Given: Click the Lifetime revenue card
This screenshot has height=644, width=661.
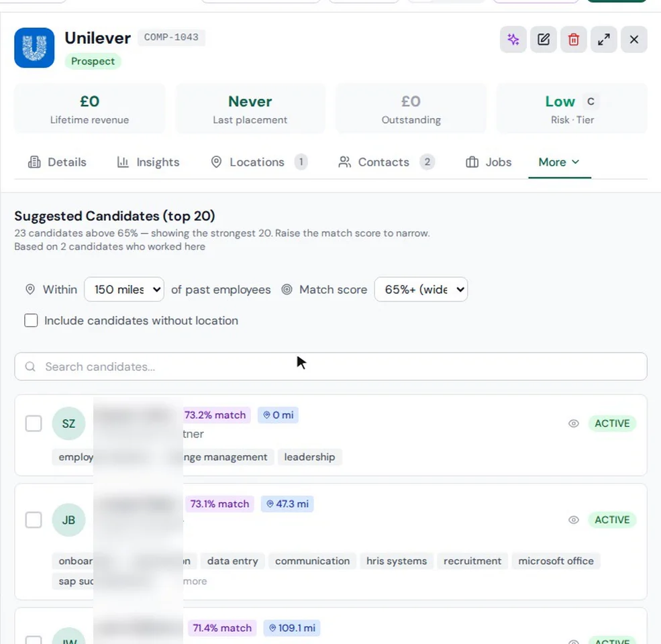Looking at the screenshot, I should pyautogui.click(x=90, y=109).
